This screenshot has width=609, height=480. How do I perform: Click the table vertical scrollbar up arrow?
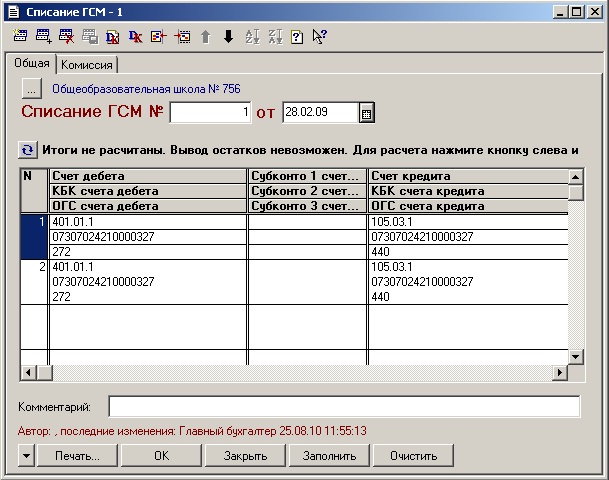pos(576,177)
